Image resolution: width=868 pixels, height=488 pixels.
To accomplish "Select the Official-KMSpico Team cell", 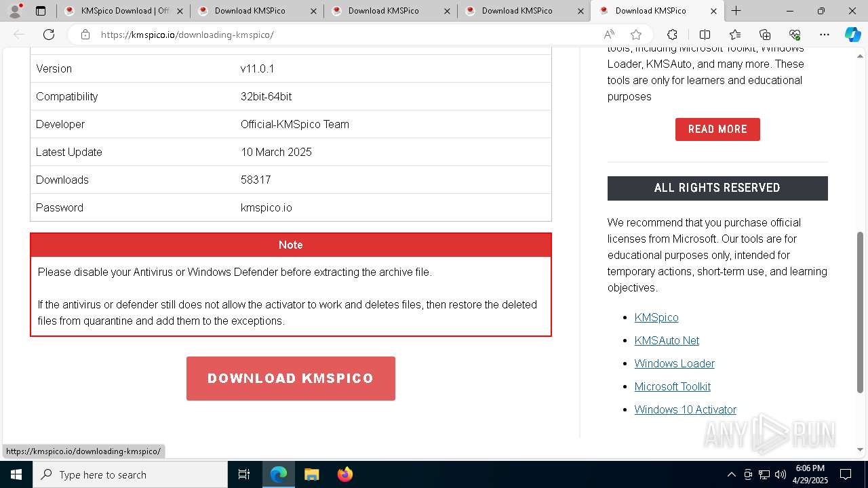I will click(x=295, y=124).
